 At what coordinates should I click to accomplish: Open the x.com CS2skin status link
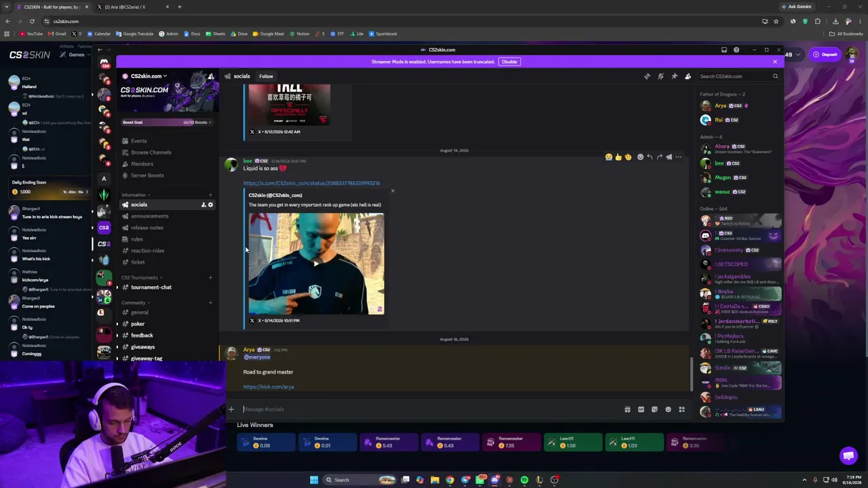[312, 183]
